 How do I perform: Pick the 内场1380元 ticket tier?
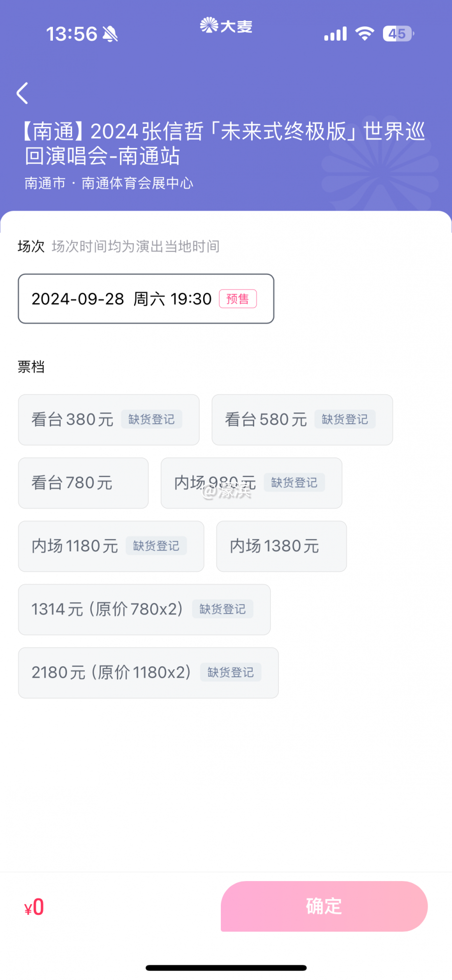point(282,546)
